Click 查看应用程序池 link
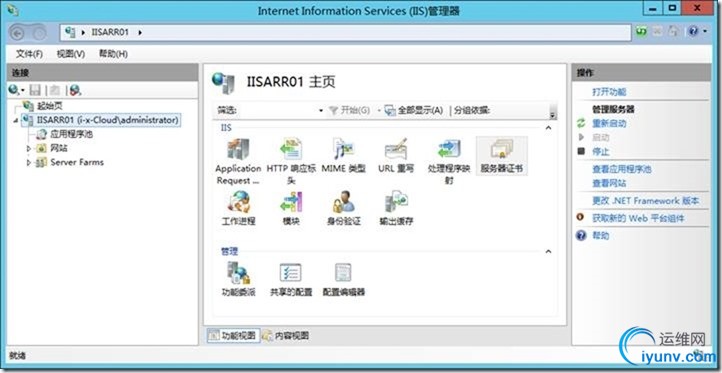 [x=622, y=169]
